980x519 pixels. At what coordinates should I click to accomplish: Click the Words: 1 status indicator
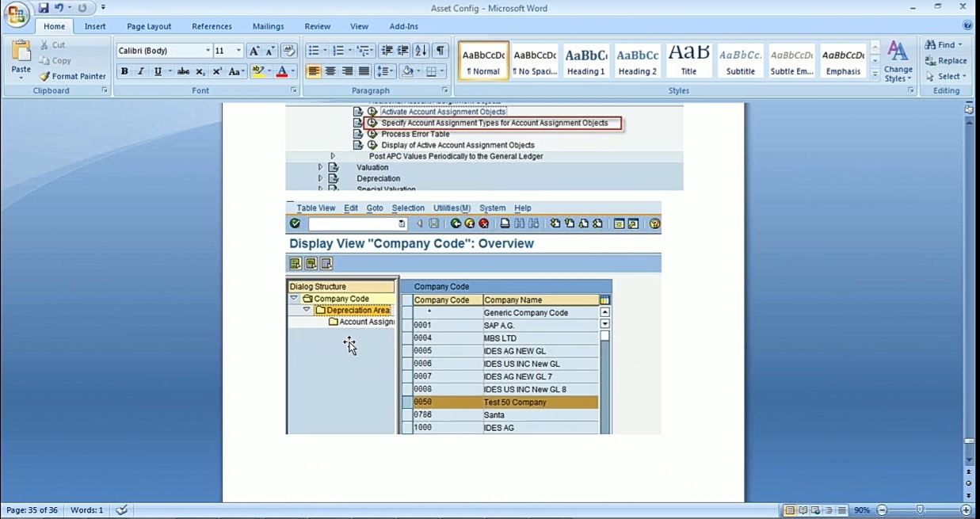point(86,510)
